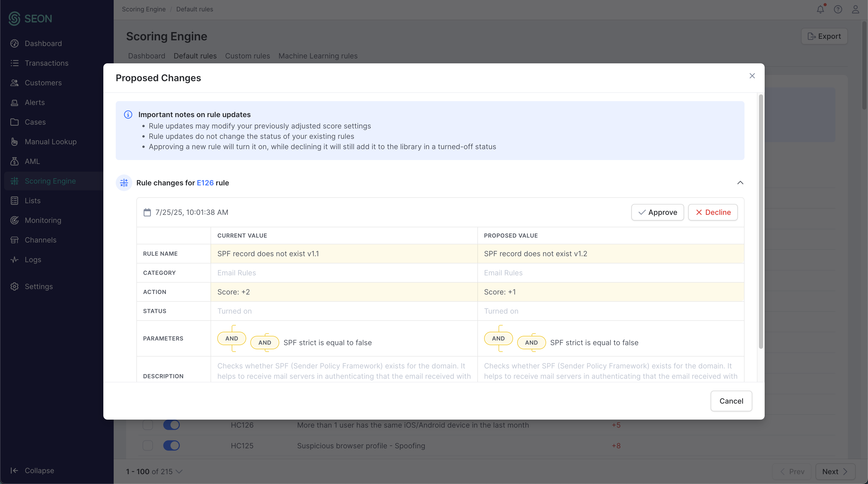Screen dimensions: 868x484
Task: Collapse the E126 rule changes section
Action: point(740,183)
